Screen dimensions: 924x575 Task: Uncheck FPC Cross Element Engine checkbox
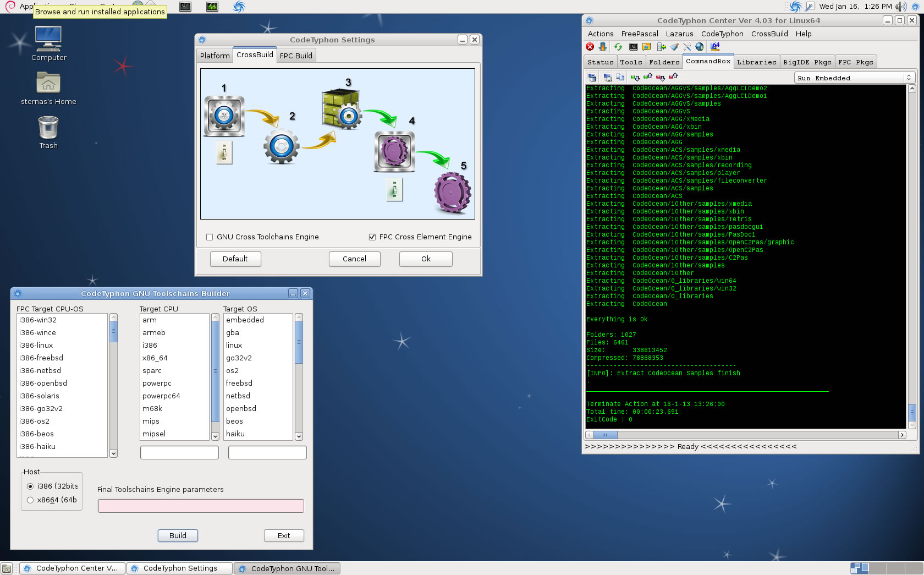point(372,237)
